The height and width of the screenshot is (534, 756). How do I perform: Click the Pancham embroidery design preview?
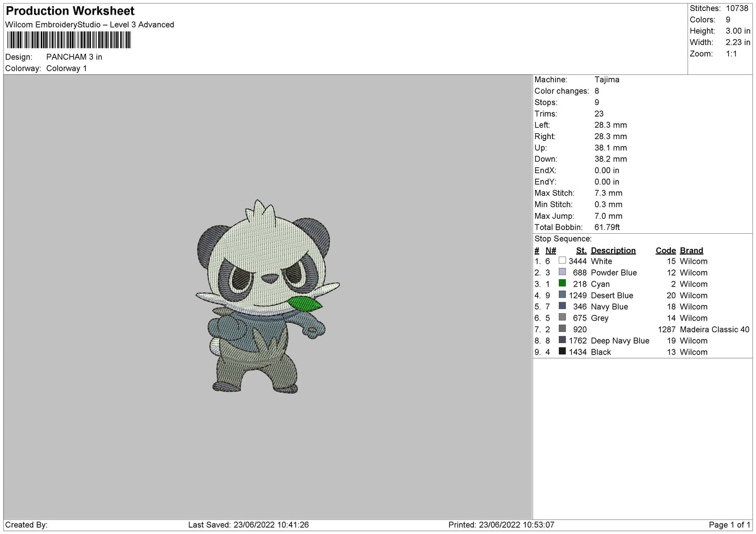tap(268, 297)
